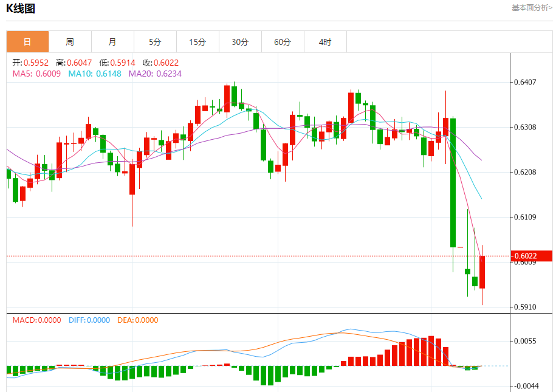Switch to the 4时 four-hour tab
The image size is (556, 392).
tap(326, 42)
